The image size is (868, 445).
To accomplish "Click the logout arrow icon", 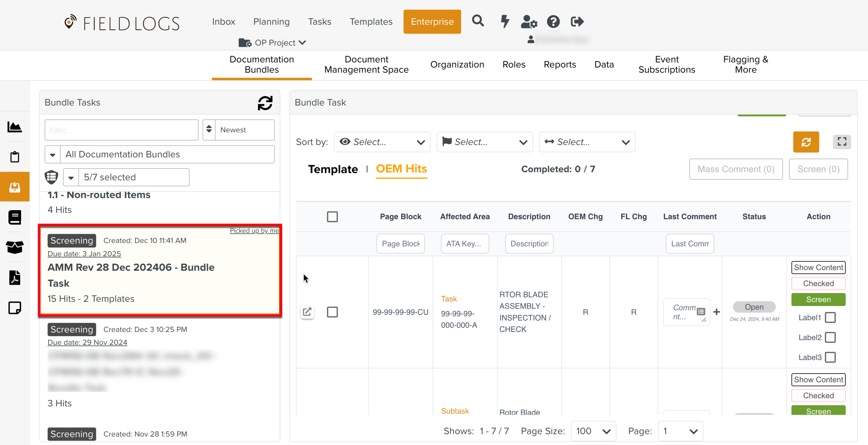I will pos(577,22).
